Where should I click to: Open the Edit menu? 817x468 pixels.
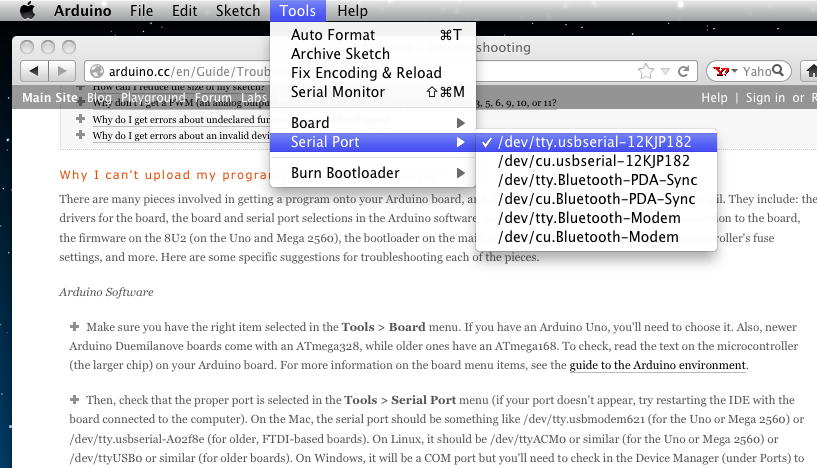pos(184,10)
